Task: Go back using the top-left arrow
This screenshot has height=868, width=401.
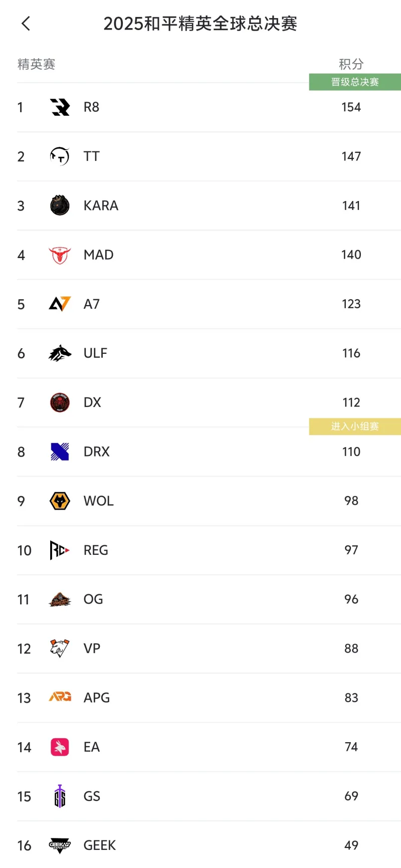Action: pyautogui.click(x=26, y=24)
